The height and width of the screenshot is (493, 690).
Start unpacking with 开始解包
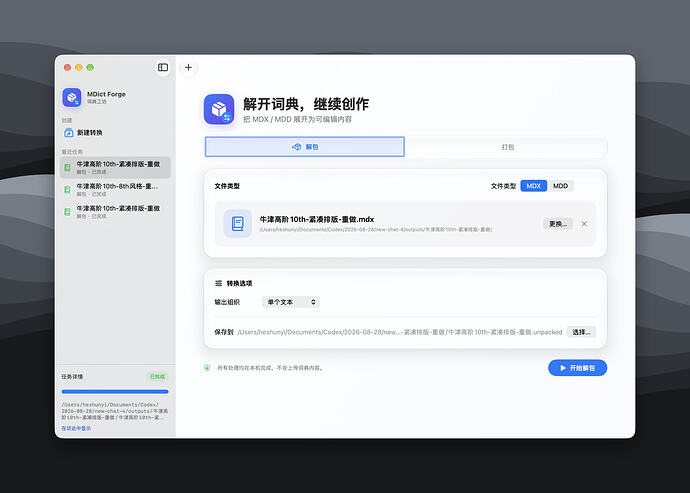tap(577, 368)
